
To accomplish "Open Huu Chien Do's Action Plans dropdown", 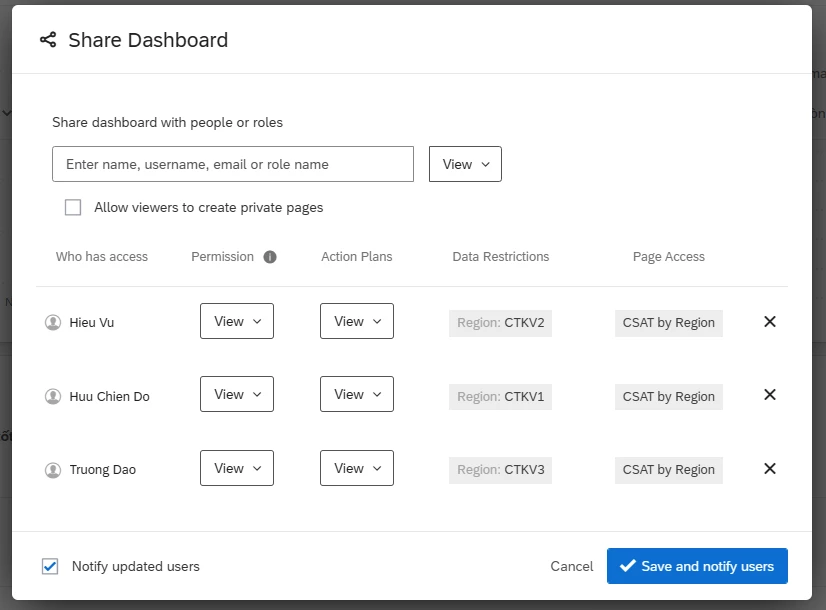I will 357,394.
